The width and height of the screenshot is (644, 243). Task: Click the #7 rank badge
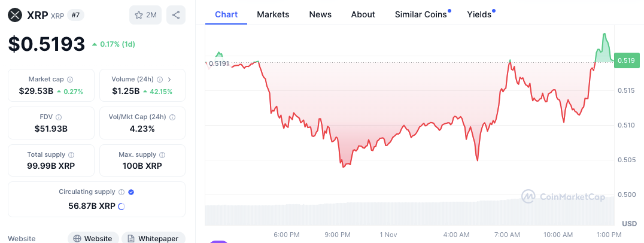(75, 15)
